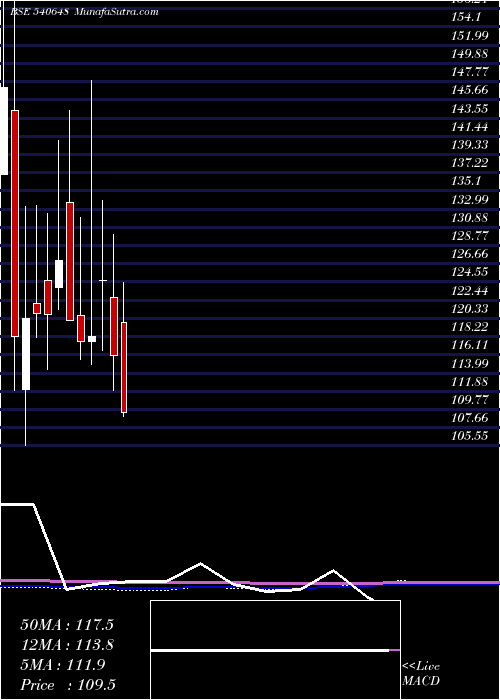
Task: Click the 116.11 price axis label
Action: (470, 345)
